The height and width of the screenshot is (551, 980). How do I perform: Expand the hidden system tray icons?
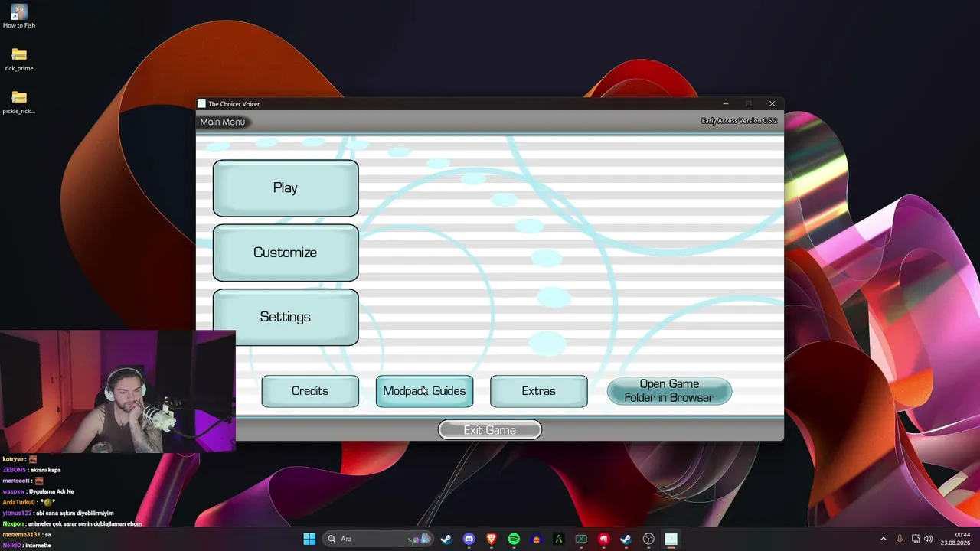(x=883, y=539)
